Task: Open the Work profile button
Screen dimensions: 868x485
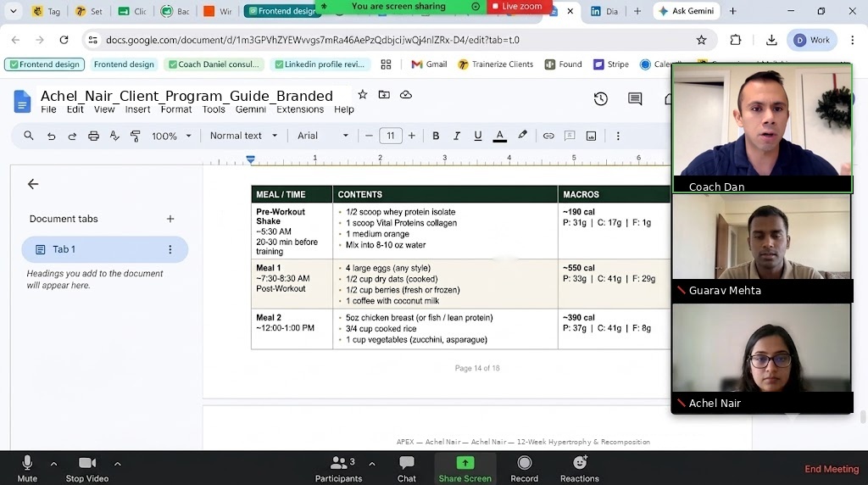Action: click(811, 40)
